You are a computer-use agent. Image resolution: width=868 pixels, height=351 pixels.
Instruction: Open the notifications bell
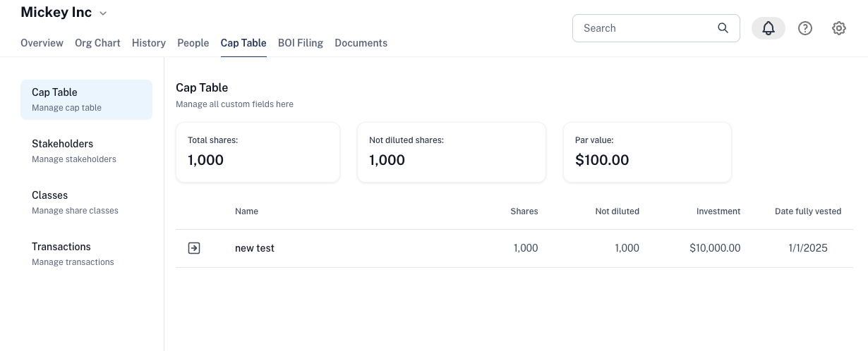[768, 28]
